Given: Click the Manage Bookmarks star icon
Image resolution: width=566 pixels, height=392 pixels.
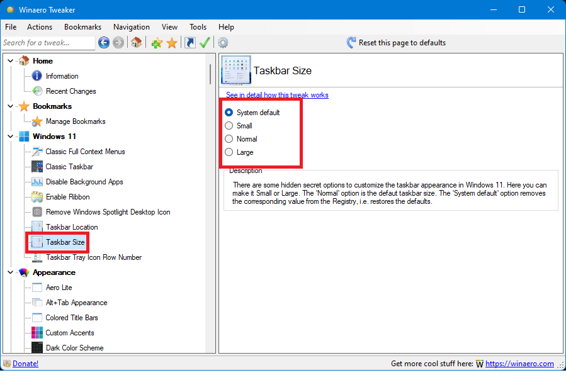Looking at the screenshot, I should coord(37,121).
